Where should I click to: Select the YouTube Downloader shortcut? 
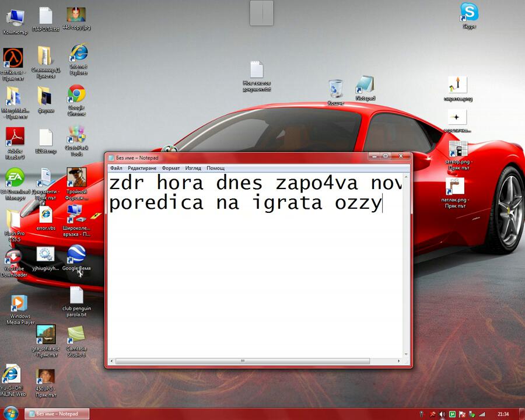(13, 257)
